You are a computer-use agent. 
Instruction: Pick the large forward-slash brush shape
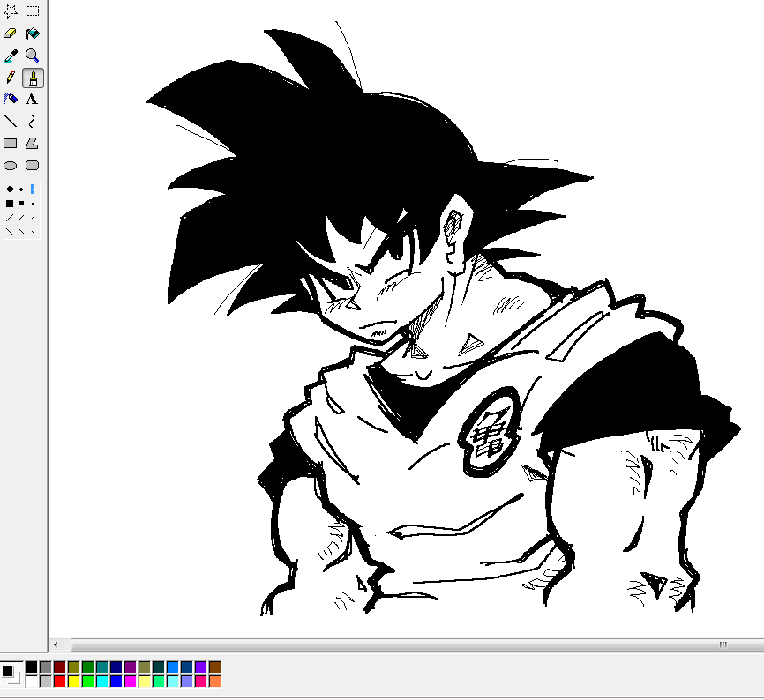click(x=10, y=218)
